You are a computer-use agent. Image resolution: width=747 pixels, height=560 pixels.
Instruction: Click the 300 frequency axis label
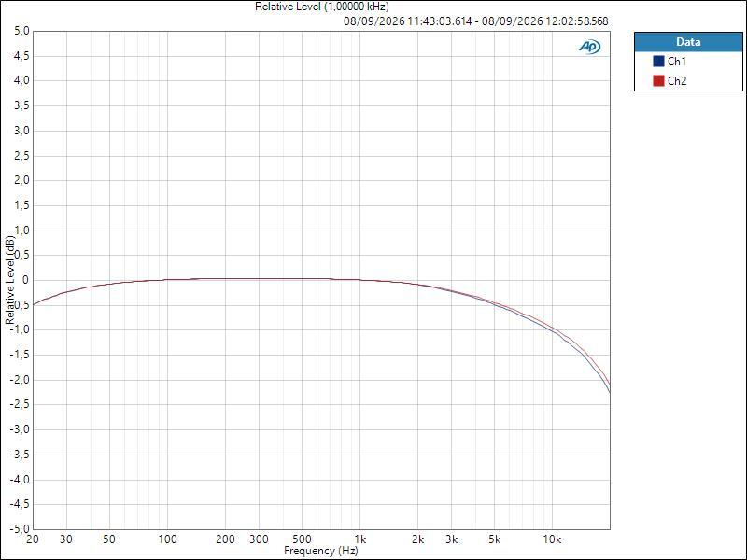(x=260, y=539)
